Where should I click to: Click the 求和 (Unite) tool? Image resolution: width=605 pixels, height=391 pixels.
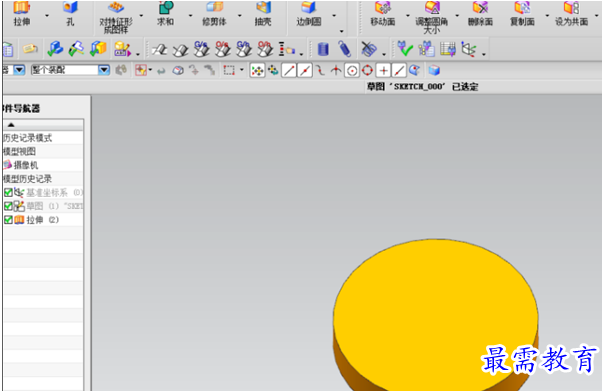click(165, 14)
